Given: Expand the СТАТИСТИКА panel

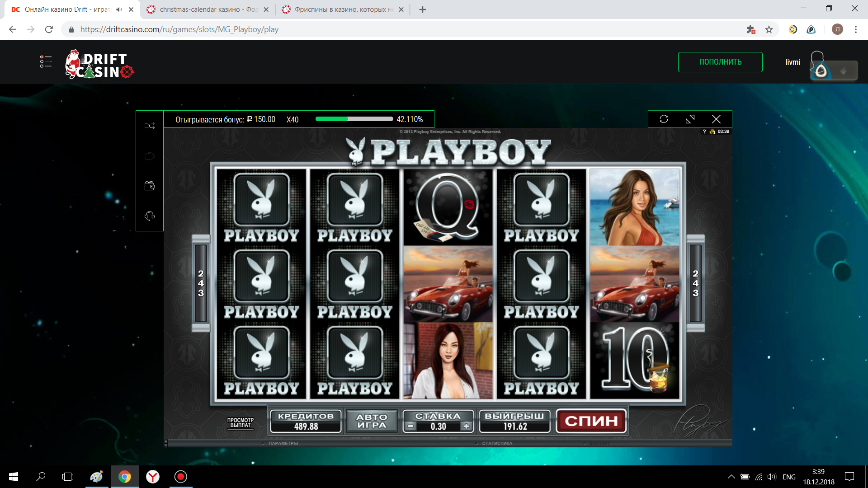Looking at the screenshot, I should (496, 443).
